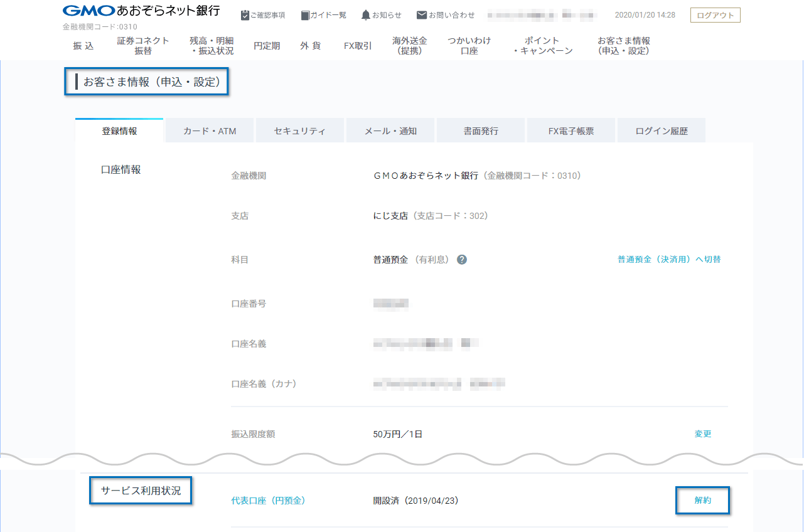The width and height of the screenshot is (804, 532).
Task: Open the FX取引 menu
Action: (x=358, y=46)
